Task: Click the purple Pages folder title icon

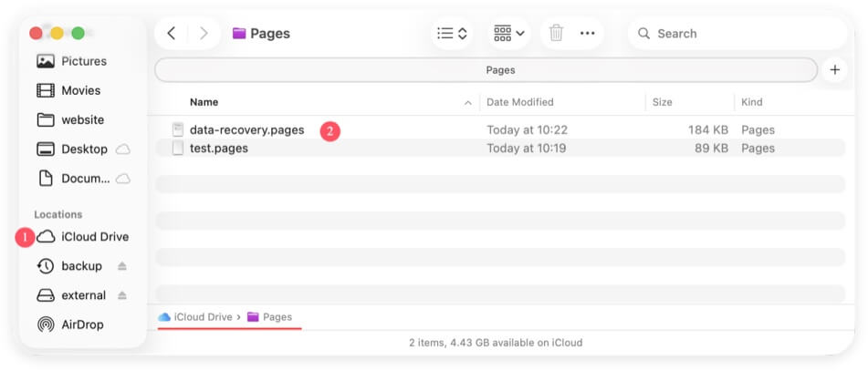Action: tap(239, 33)
